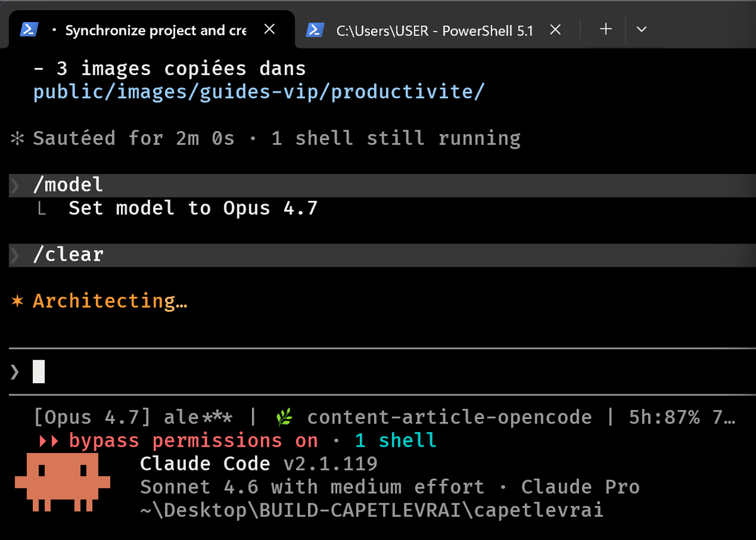This screenshot has height=540, width=756.
Task: Click the double-arrow bypass permissions icon
Action: (x=49, y=441)
